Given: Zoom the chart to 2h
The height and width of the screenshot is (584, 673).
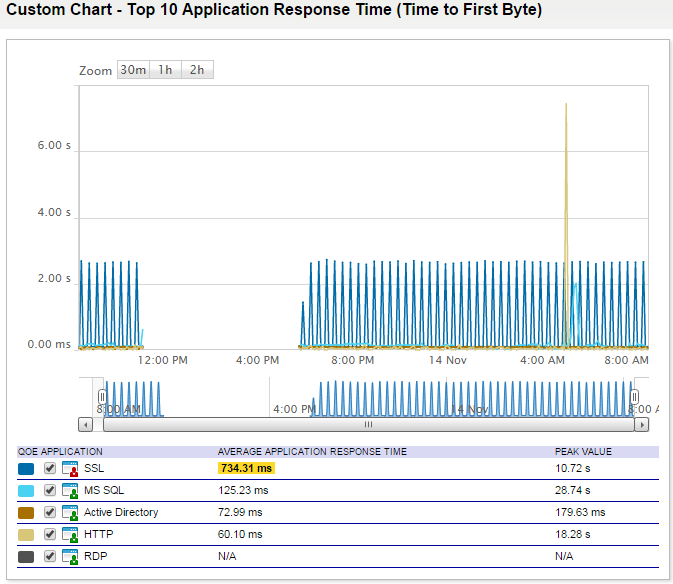Looking at the screenshot, I should click(x=197, y=70).
